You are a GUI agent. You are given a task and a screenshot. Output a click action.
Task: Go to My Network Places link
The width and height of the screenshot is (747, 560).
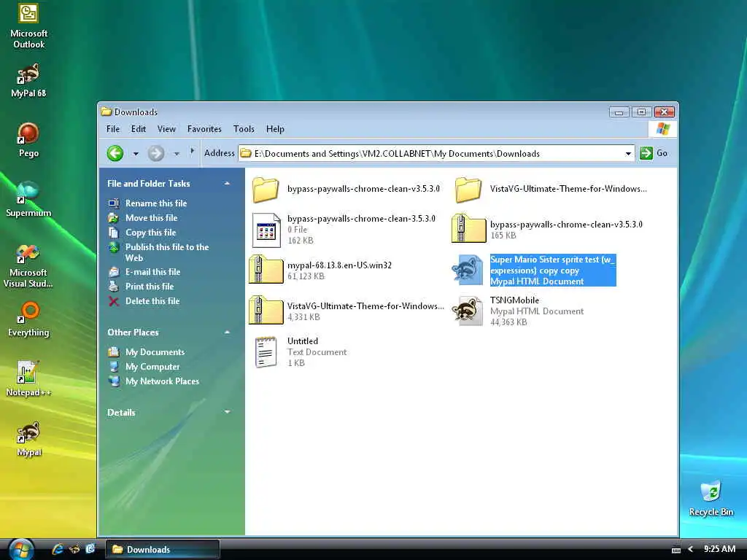tap(162, 381)
